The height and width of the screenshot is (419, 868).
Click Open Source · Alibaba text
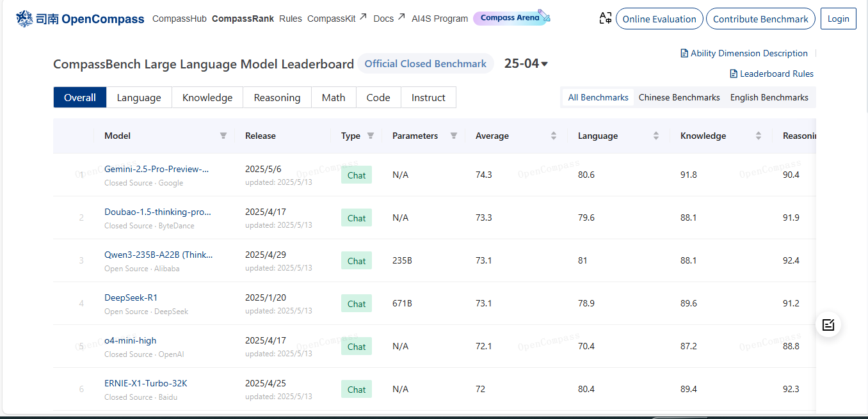(142, 269)
